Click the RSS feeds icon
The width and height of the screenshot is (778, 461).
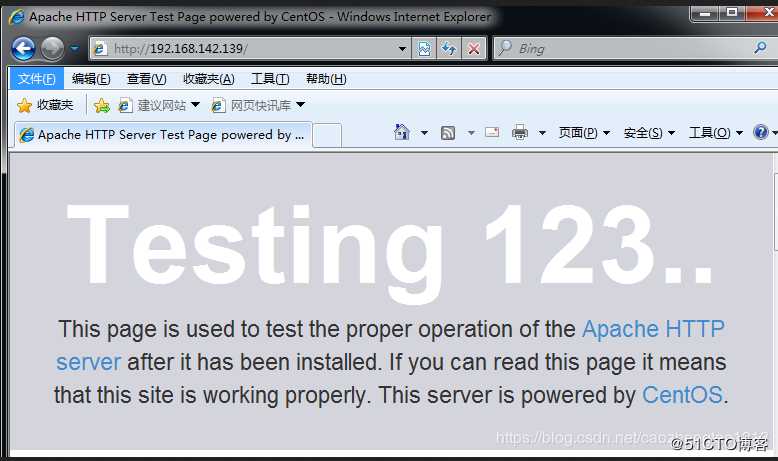[448, 133]
